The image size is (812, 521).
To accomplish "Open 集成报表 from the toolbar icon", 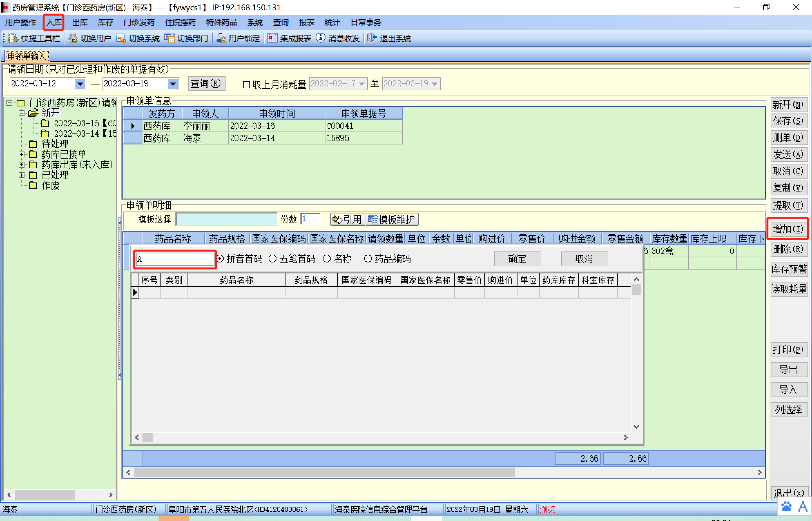I will [x=273, y=38].
